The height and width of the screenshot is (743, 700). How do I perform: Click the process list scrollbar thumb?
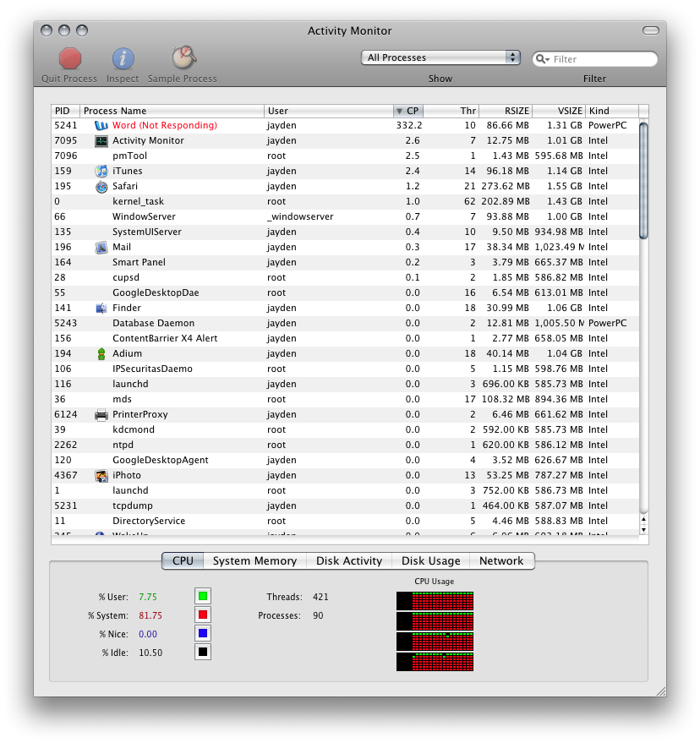pos(643,181)
